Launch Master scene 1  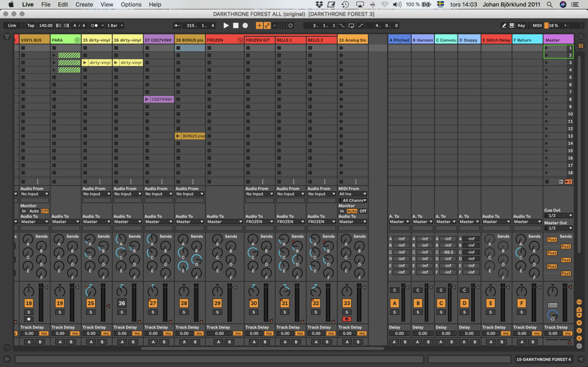point(547,48)
